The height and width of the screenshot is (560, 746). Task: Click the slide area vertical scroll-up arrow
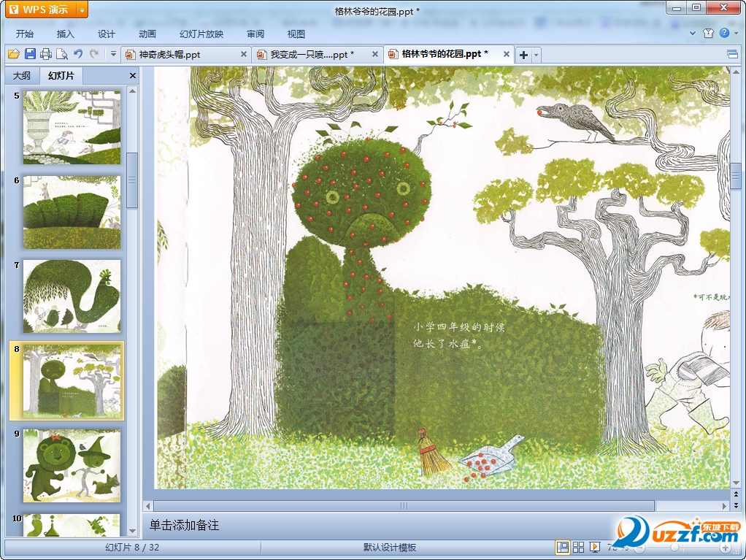pos(736,72)
